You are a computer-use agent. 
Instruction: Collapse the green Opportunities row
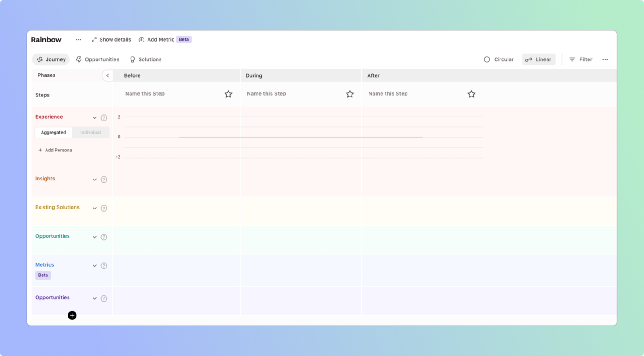(94, 237)
